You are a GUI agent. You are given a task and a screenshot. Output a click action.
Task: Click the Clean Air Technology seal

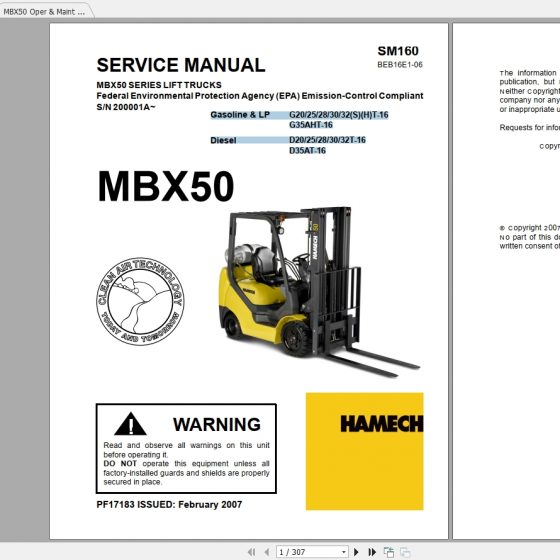[140, 301]
